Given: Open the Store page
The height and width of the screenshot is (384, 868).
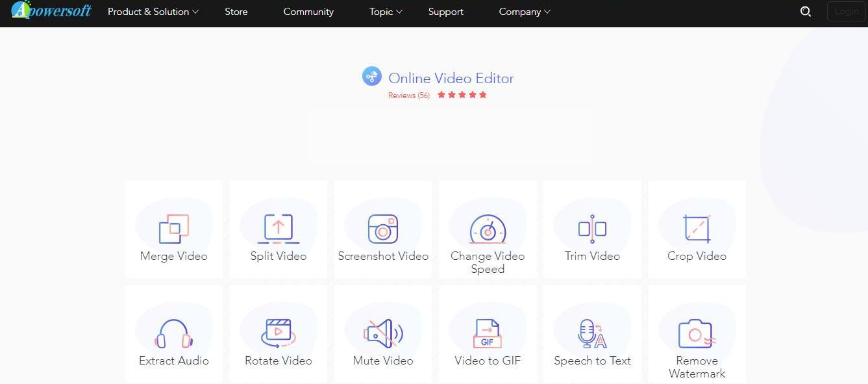Looking at the screenshot, I should (236, 11).
